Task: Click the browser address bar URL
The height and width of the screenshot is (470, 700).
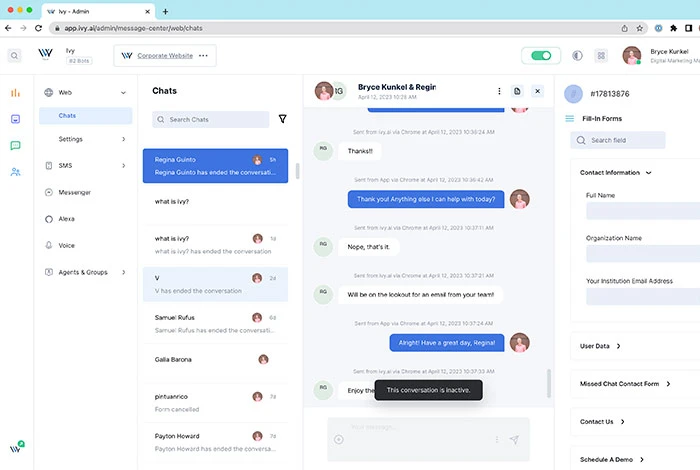Action: (x=133, y=28)
